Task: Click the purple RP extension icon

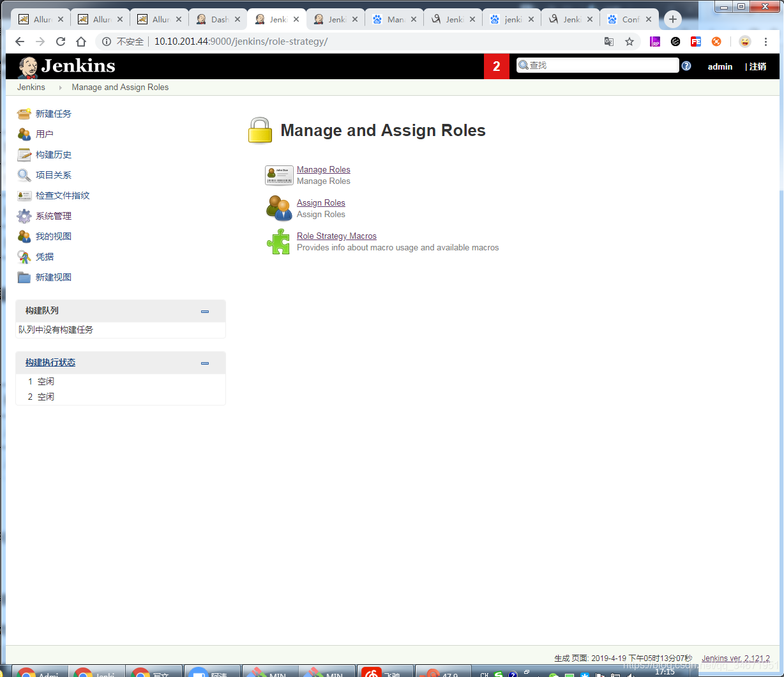Action: [655, 42]
